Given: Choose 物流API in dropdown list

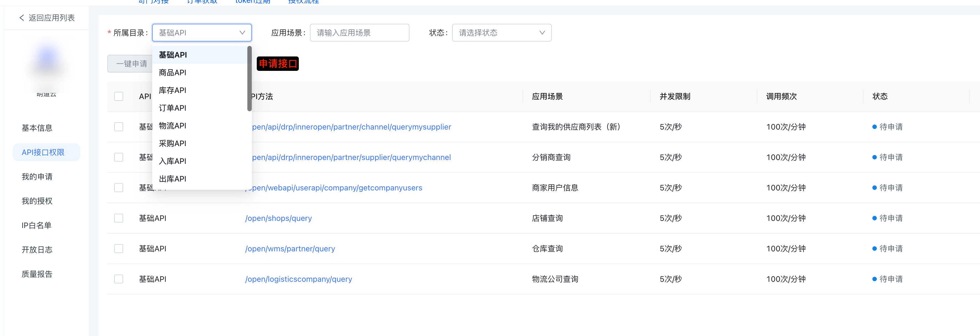Looking at the screenshot, I should [x=200, y=126].
